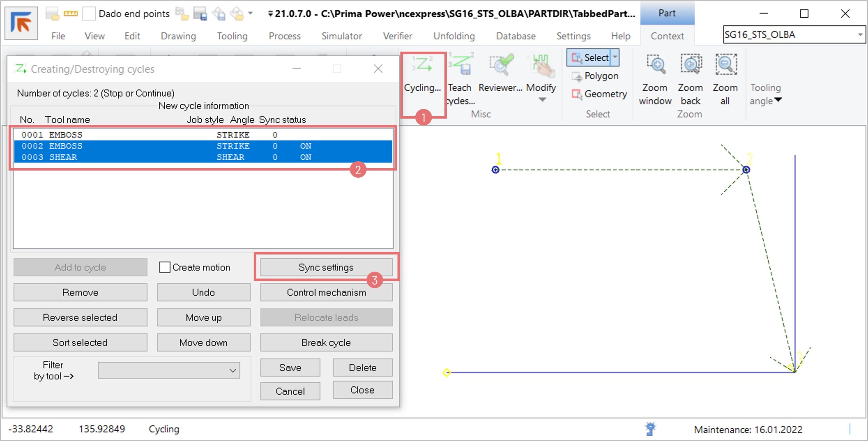The image size is (868, 441).
Task: Open the Filter by tool dropdown
Action: (169, 370)
